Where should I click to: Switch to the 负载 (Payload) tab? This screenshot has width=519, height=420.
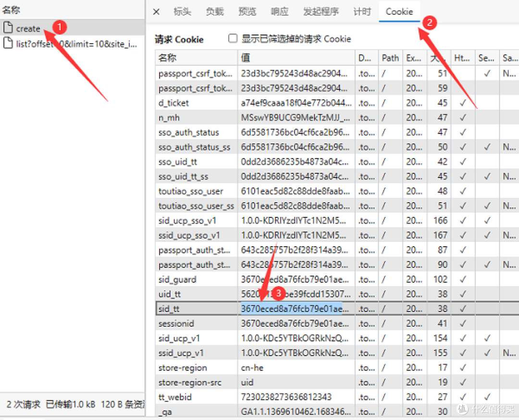click(215, 12)
